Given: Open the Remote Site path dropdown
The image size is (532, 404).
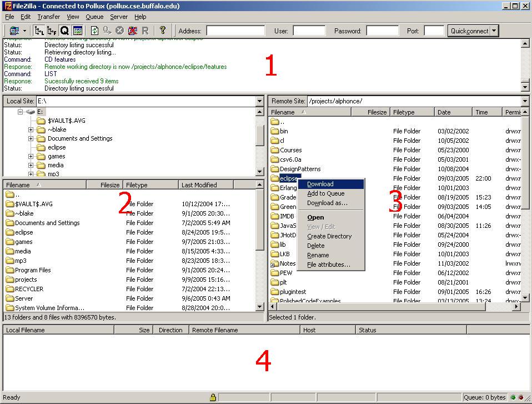Looking at the screenshot, I should pyautogui.click(x=525, y=101).
